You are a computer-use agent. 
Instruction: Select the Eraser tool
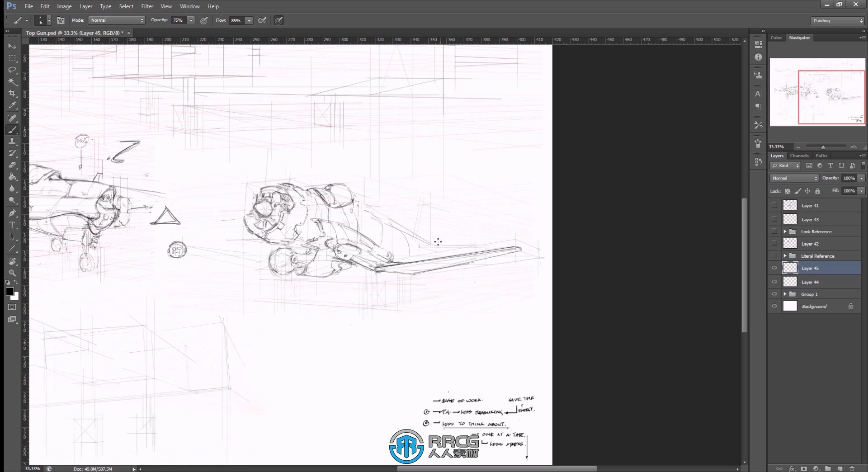[x=12, y=165]
